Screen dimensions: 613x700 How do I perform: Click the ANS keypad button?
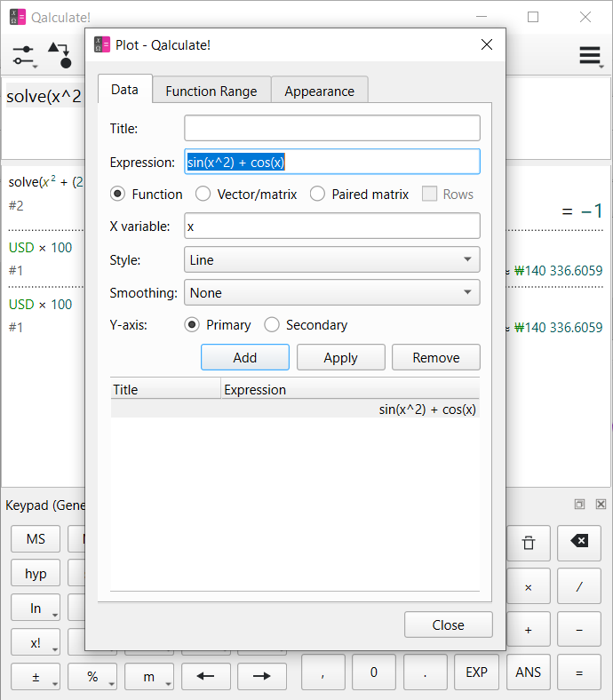click(x=529, y=672)
